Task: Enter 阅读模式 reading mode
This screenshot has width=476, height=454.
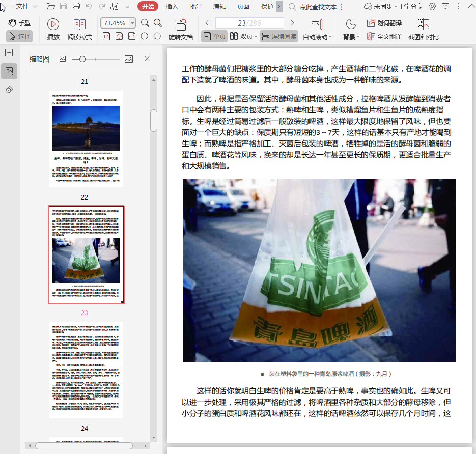Action: point(80,29)
